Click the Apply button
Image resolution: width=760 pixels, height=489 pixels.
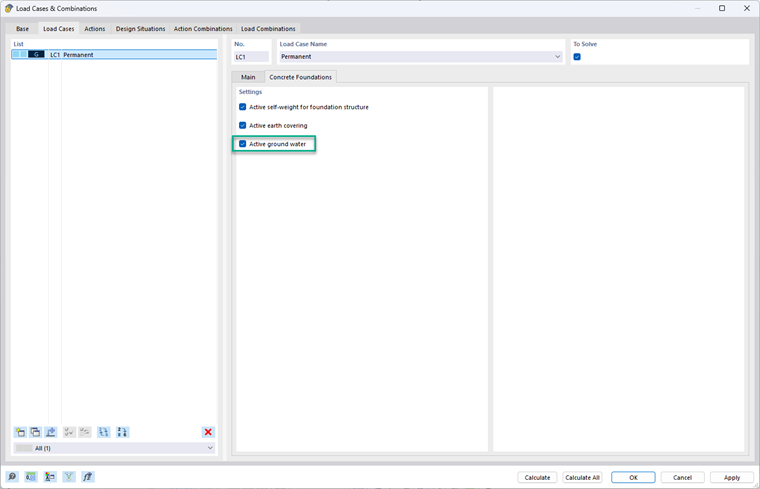coord(732,477)
